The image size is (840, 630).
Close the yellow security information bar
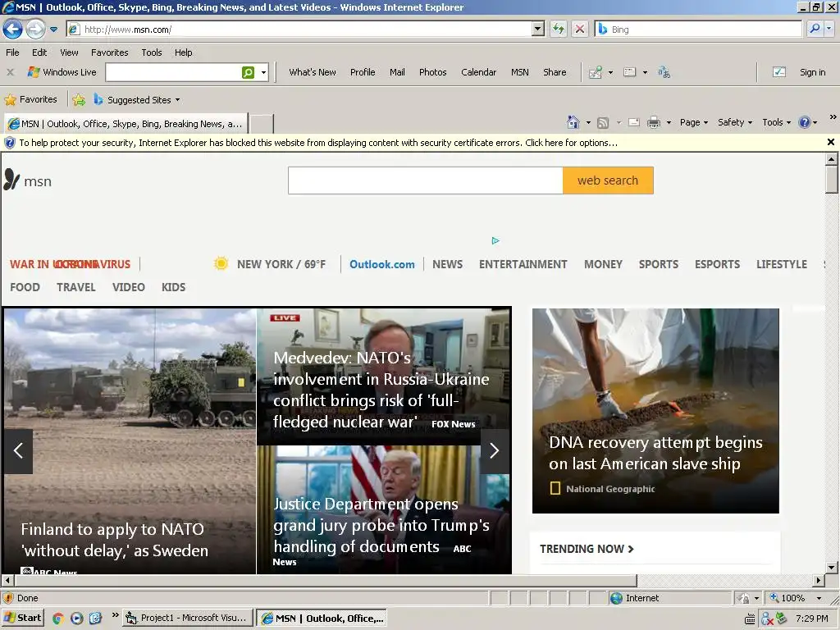coord(830,142)
